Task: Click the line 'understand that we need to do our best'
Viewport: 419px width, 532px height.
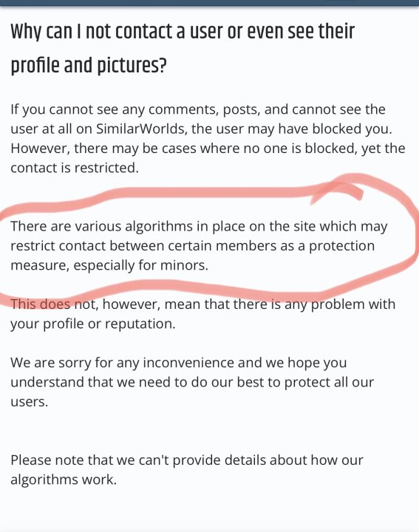Action: [x=192, y=382]
